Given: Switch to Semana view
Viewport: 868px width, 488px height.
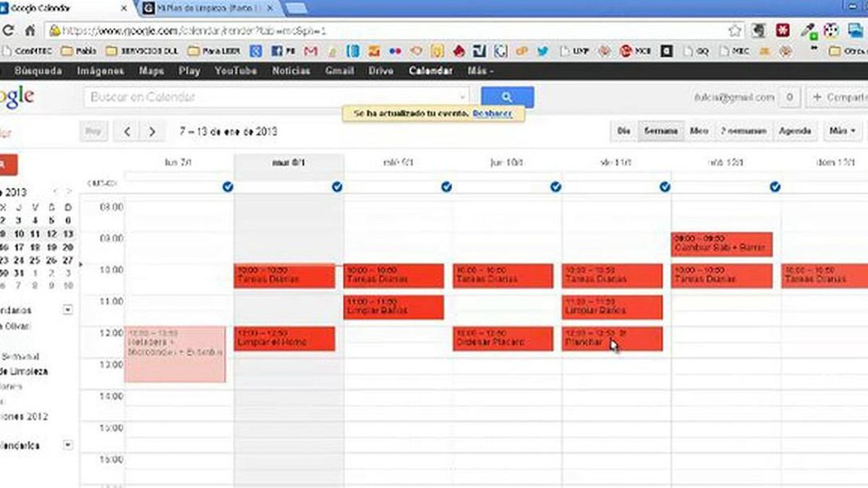Looking at the screenshot, I should (x=660, y=132).
